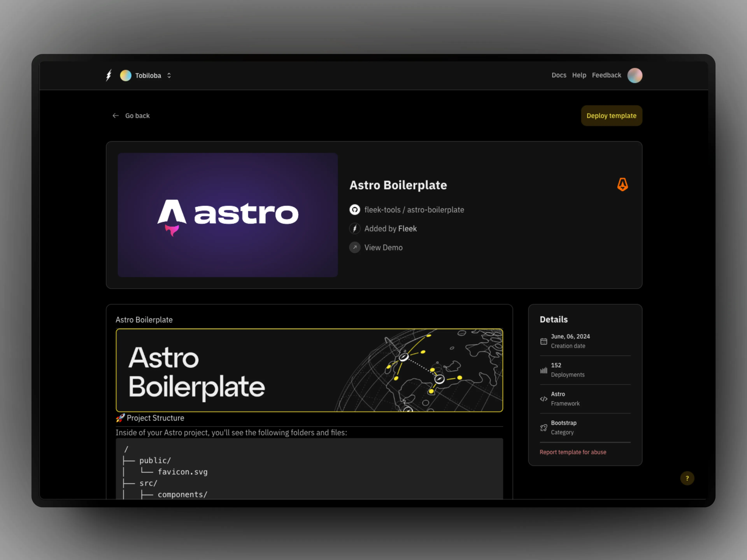Click the Added by Fleek text

(390, 228)
